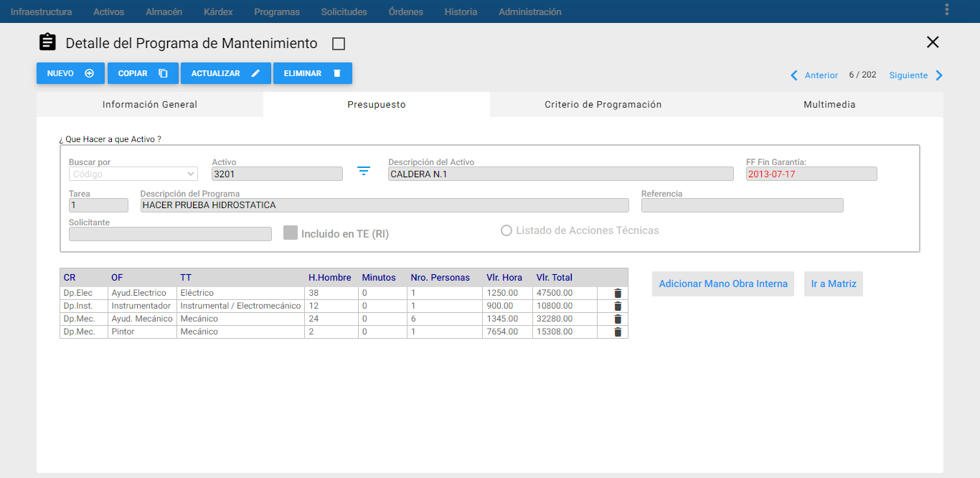The height and width of the screenshot is (478, 980).
Task: Click the Descripción del Programa field
Action: (385, 205)
